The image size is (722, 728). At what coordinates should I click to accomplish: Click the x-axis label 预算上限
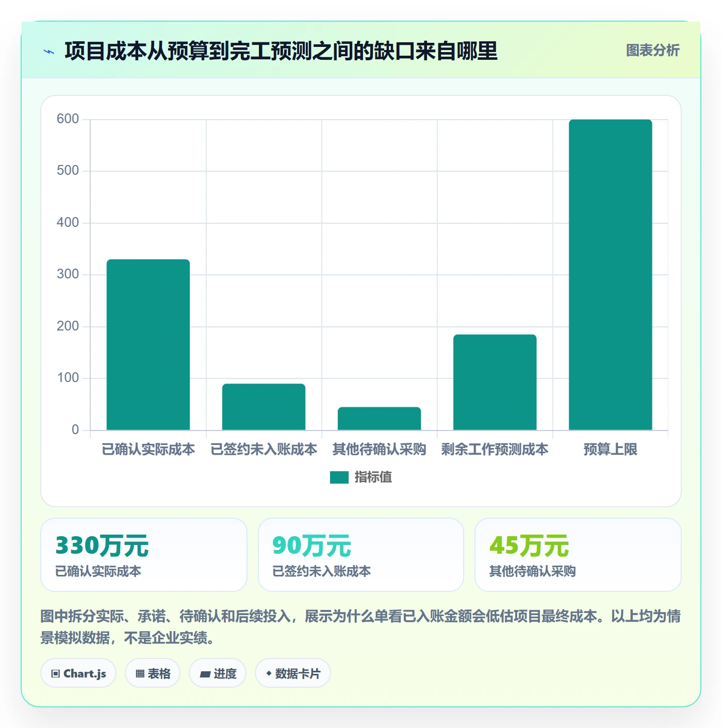pos(610,450)
